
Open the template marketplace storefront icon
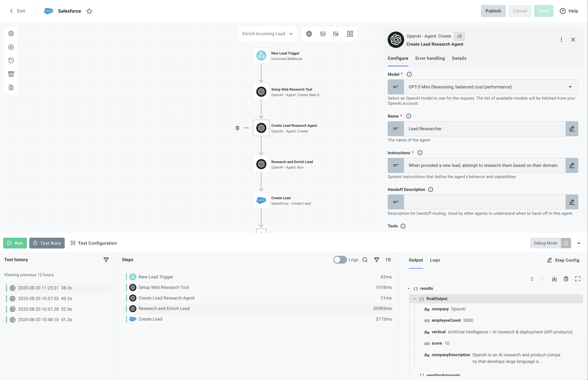pyautogui.click(x=11, y=74)
